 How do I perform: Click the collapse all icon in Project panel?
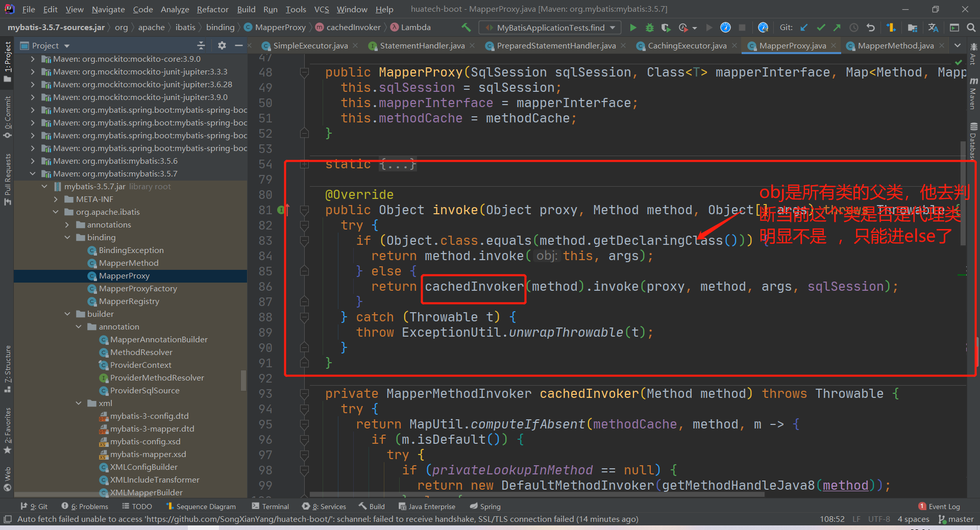[201, 45]
